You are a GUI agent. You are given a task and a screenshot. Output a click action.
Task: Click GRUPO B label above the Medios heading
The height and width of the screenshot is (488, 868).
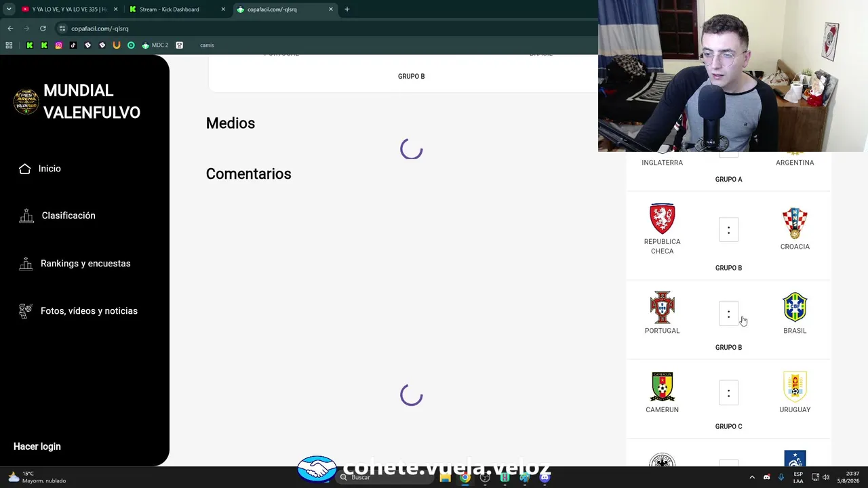411,77
